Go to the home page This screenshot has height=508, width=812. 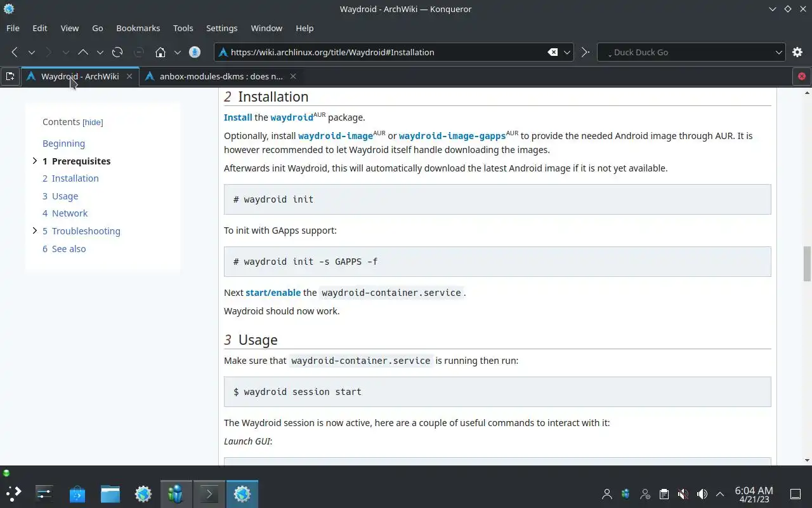(x=160, y=52)
